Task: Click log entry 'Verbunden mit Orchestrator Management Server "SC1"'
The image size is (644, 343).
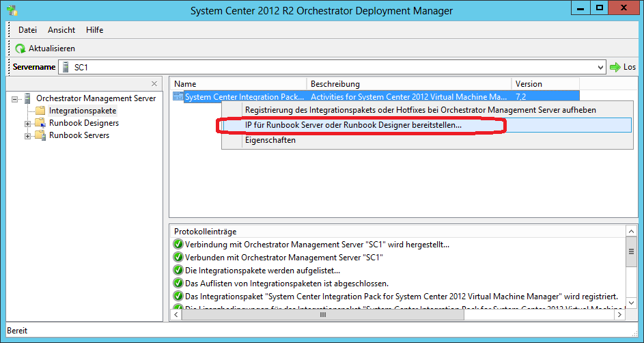Action: [284, 258]
